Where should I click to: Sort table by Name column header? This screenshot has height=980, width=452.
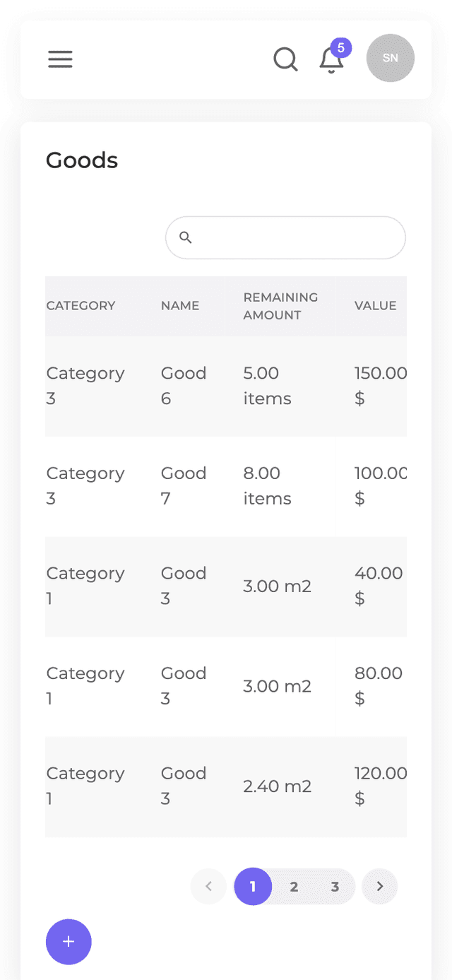(180, 306)
